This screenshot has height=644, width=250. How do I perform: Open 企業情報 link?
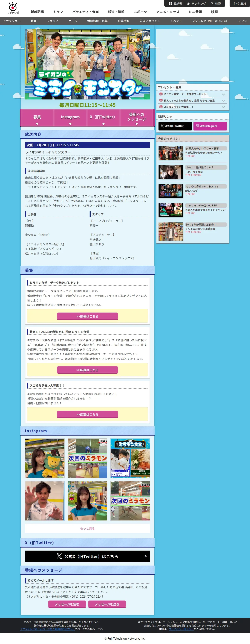click(x=124, y=21)
